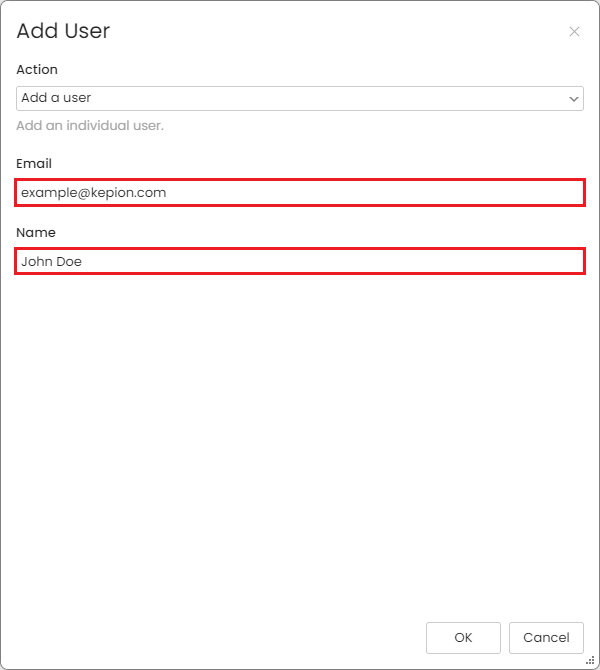Dismiss the dialog via Cancel
Screen dimensions: 600x670
546,638
